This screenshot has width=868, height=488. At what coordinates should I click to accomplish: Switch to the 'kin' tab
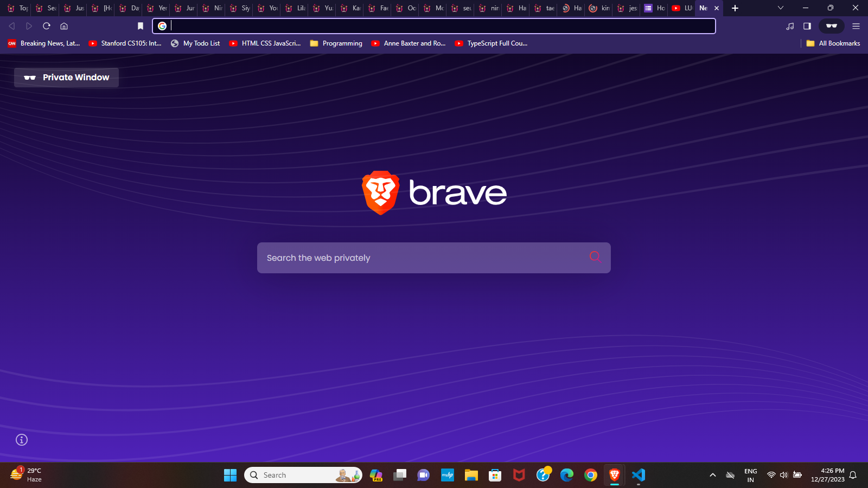(x=599, y=8)
